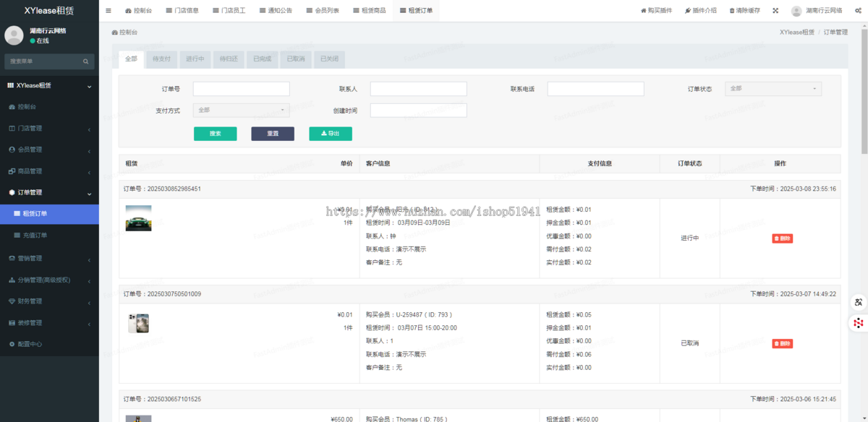Click the XYlease租赁 logo title
The height and width of the screenshot is (422, 868).
click(49, 11)
